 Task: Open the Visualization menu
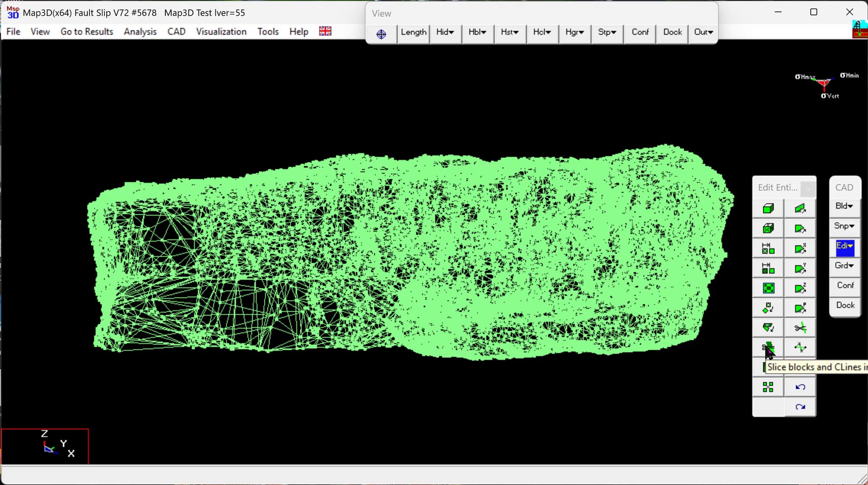(x=221, y=32)
